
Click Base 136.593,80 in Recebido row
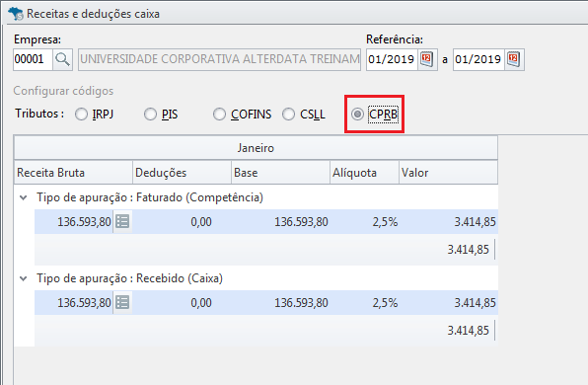[x=301, y=302]
